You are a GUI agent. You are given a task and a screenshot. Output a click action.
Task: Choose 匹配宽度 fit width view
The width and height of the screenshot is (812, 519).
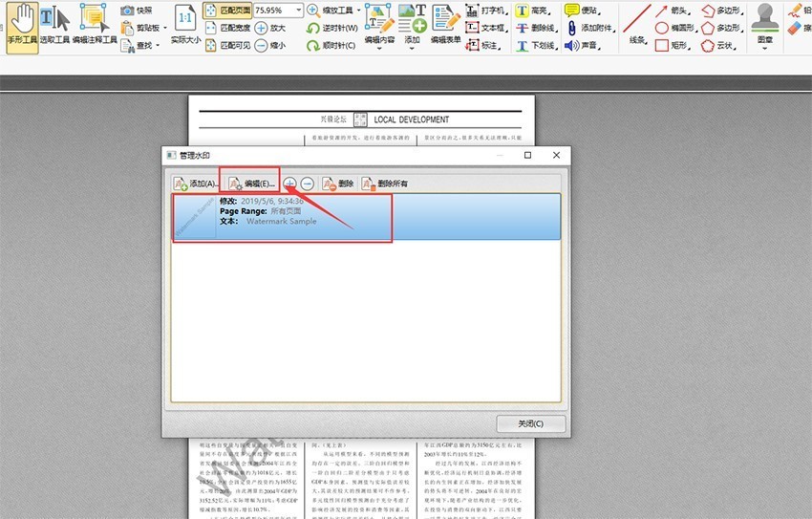tap(227, 28)
